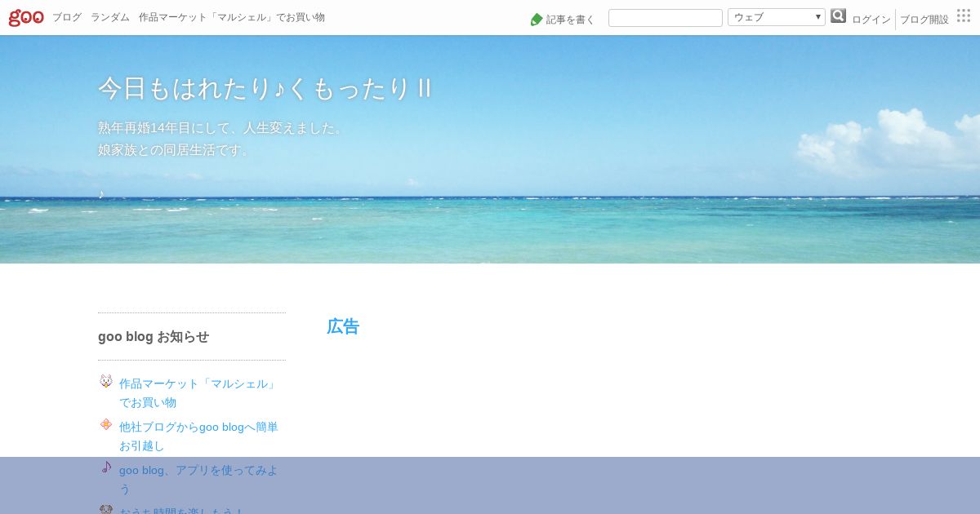Click the music note icon beside アプリ link
980x514 pixels.
[106, 467]
